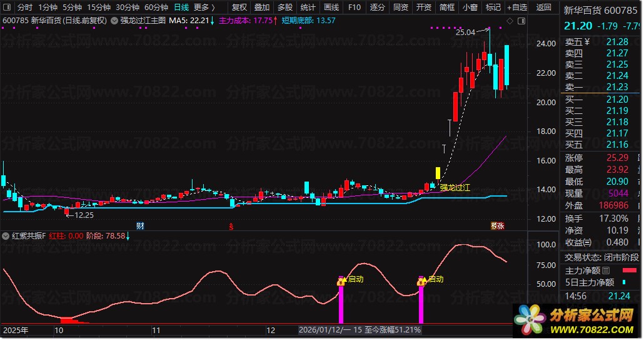This screenshot has height=340, width=644.
Task: Activate the 画线 drawing tool
Action: coord(331,8)
